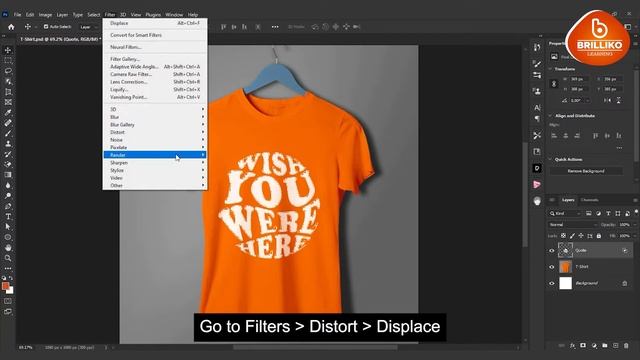This screenshot has width=640, height=360.
Task: Select the T-Shirt layer thumbnail
Action: coord(565,267)
